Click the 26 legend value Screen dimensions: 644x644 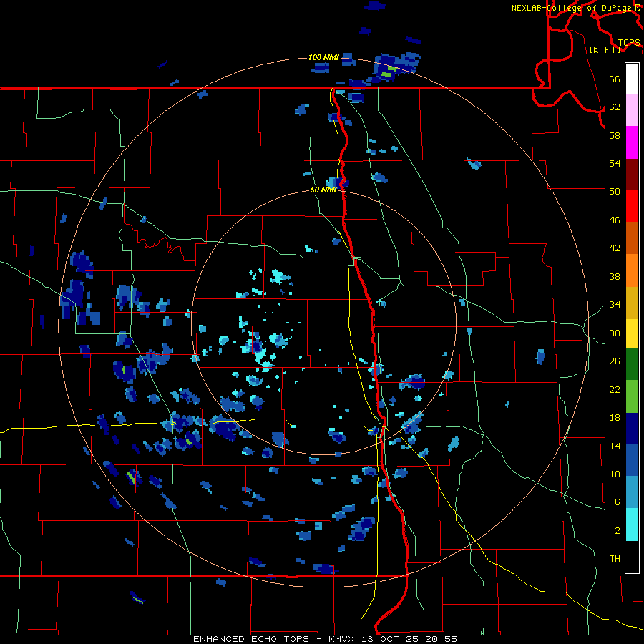point(615,361)
